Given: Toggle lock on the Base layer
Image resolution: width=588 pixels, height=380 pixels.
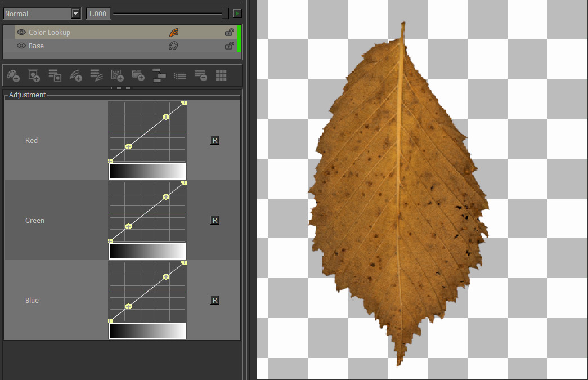Looking at the screenshot, I should [x=229, y=46].
